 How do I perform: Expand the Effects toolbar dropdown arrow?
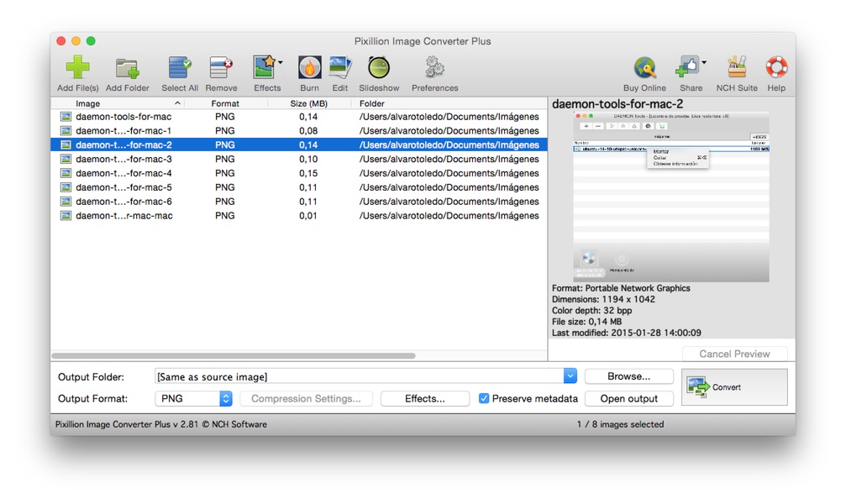click(280, 63)
